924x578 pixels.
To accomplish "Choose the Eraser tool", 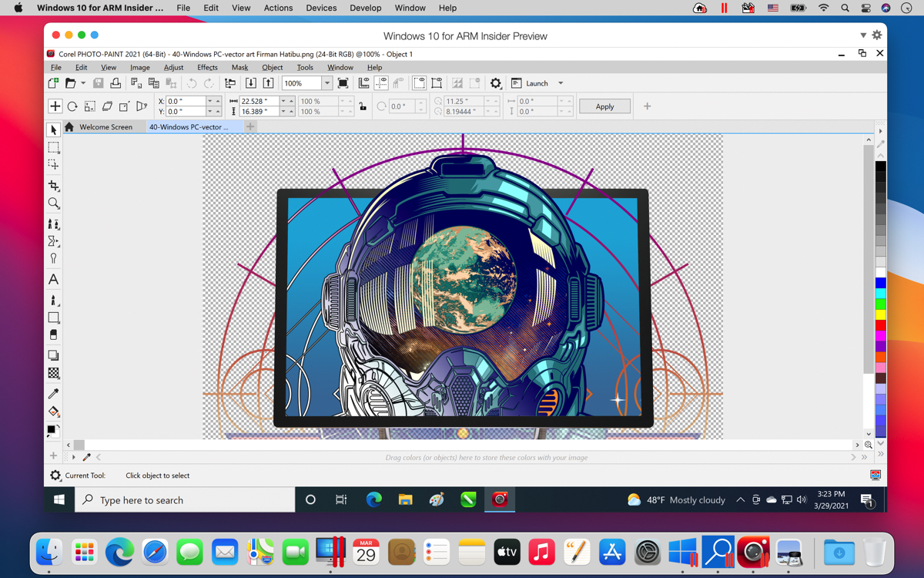I will (53, 335).
